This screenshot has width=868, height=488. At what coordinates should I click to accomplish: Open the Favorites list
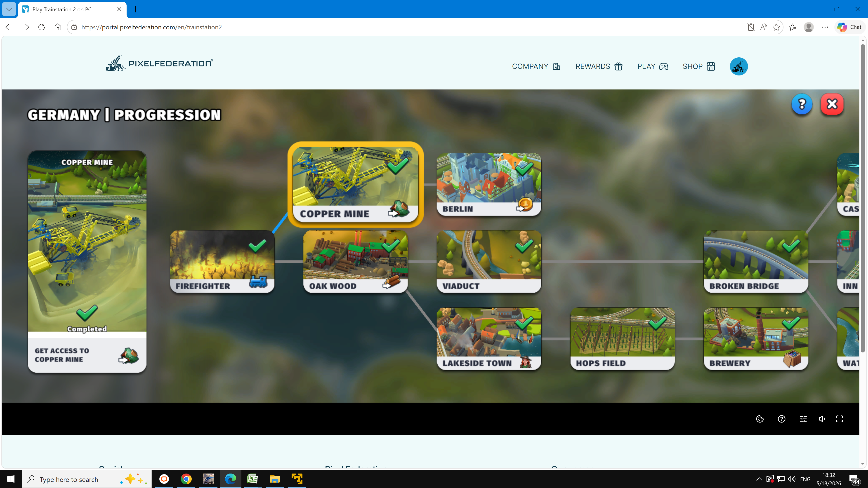tap(793, 27)
